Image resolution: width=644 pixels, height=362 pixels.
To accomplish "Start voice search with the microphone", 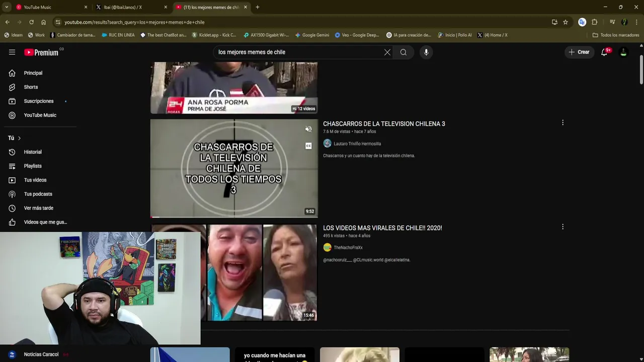I will click(426, 52).
